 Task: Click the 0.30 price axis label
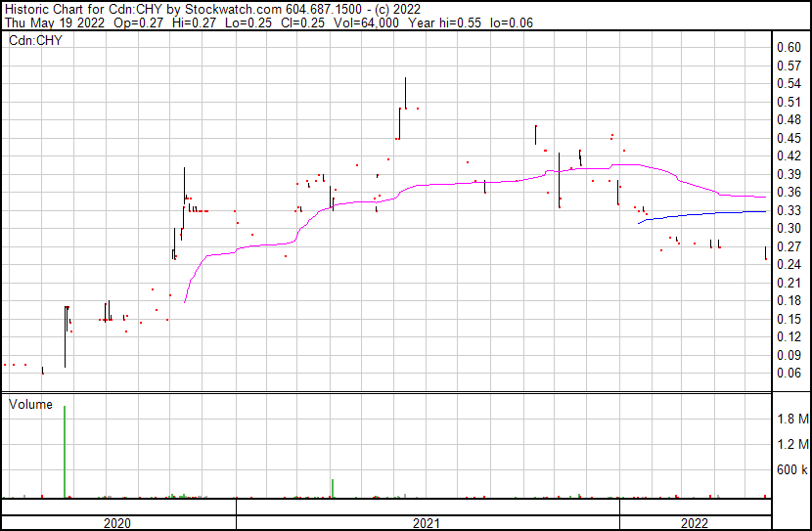[x=789, y=228]
